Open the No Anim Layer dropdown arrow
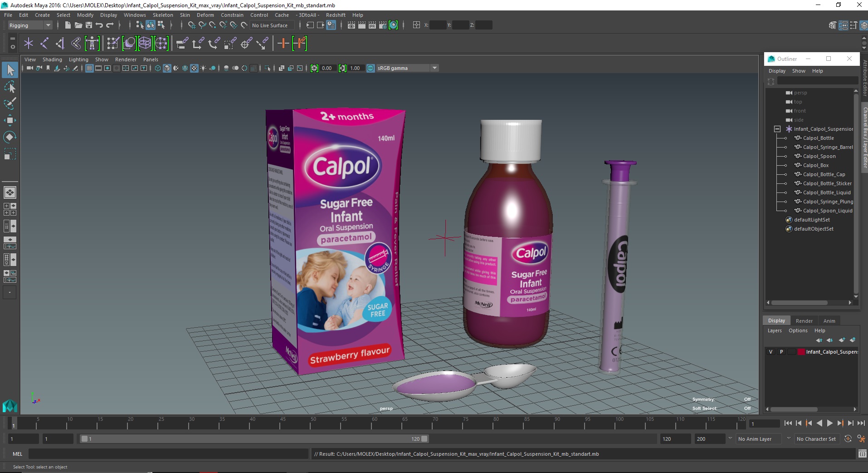This screenshot has width=868, height=473. coord(730,439)
